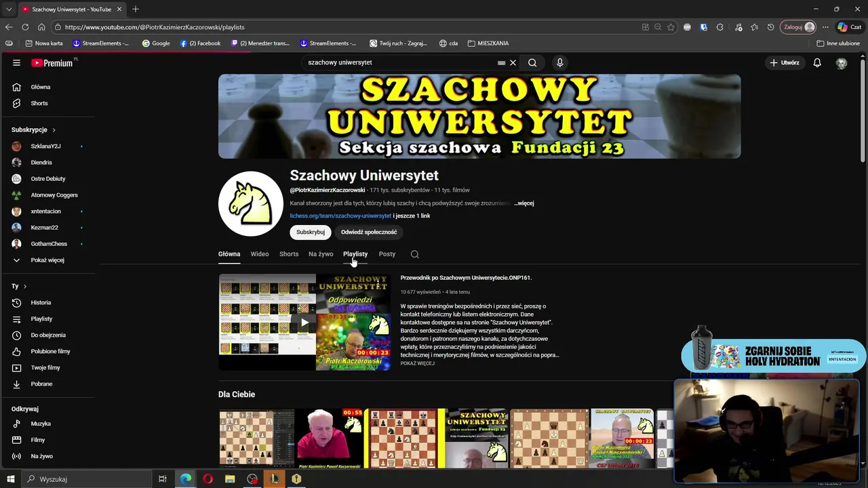Click the Subskrybuj button
This screenshot has height=488, width=868.
tap(311, 232)
